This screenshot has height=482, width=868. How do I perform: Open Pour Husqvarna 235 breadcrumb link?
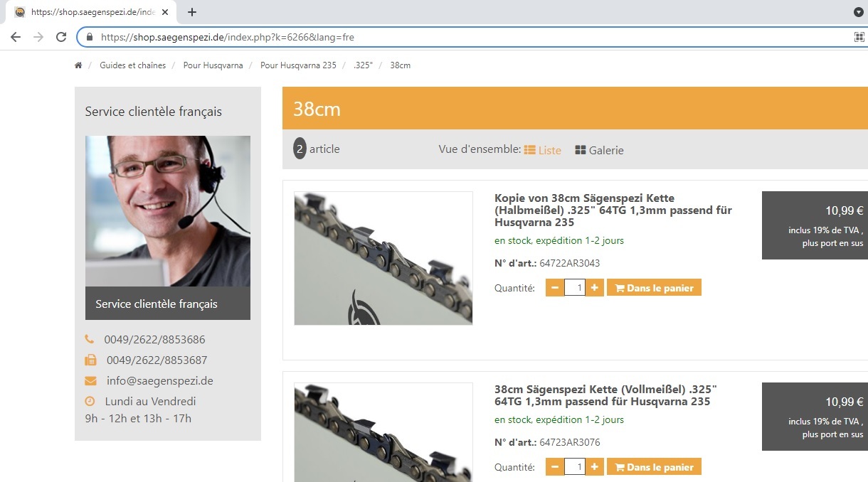coord(298,65)
